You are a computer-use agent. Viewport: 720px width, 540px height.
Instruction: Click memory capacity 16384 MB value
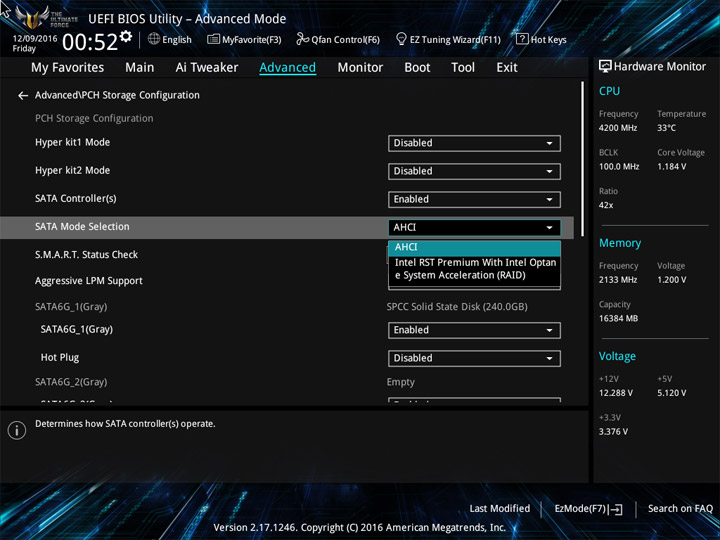[619, 319]
